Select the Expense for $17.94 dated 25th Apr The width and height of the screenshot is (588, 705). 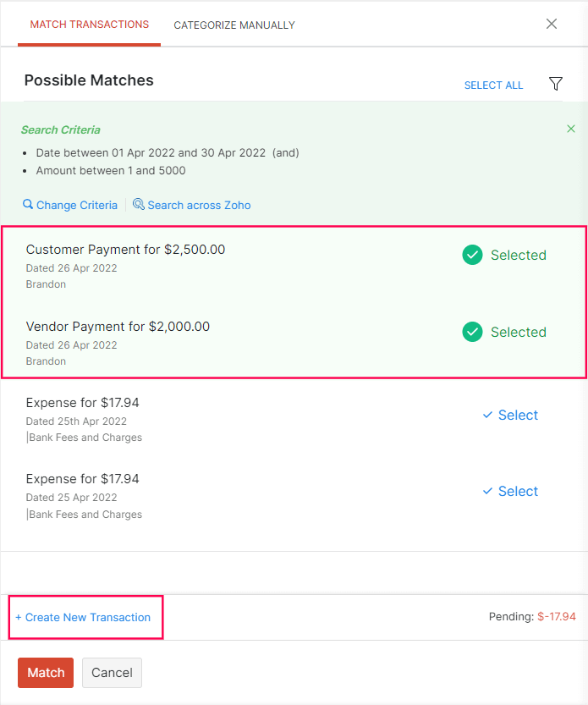point(509,415)
